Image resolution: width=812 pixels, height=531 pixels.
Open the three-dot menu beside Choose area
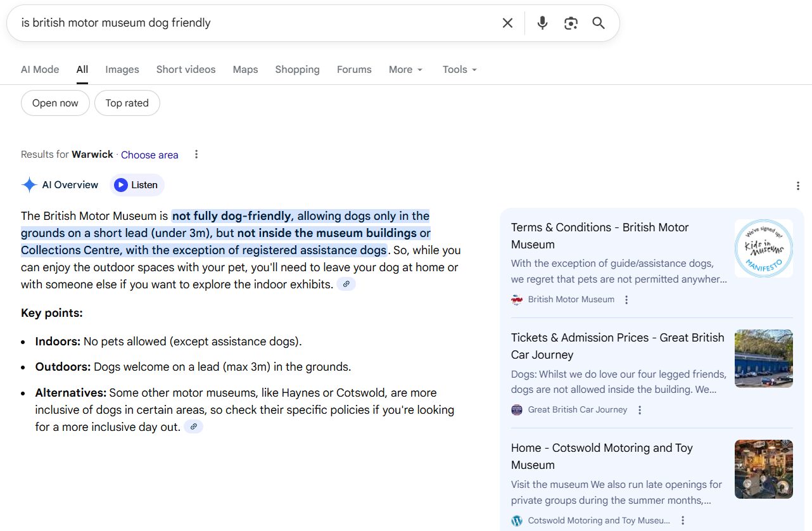click(196, 155)
